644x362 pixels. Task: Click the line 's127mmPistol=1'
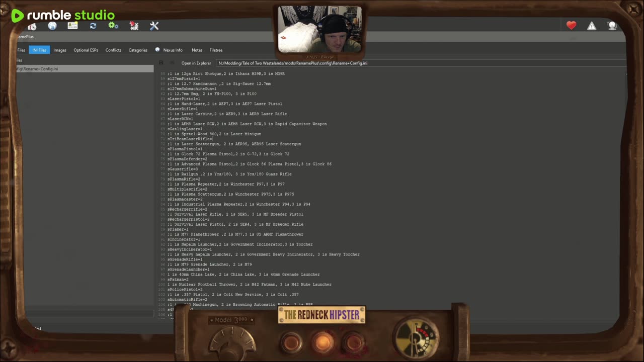(x=184, y=79)
